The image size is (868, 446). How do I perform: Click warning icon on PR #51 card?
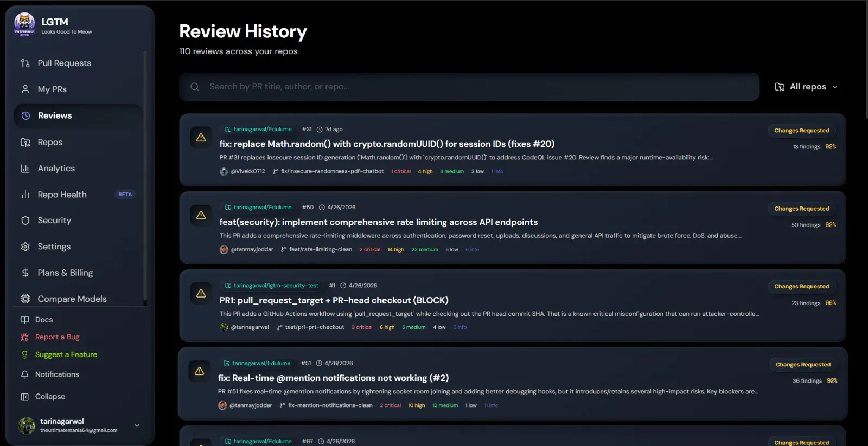click(x=200, y=371)
